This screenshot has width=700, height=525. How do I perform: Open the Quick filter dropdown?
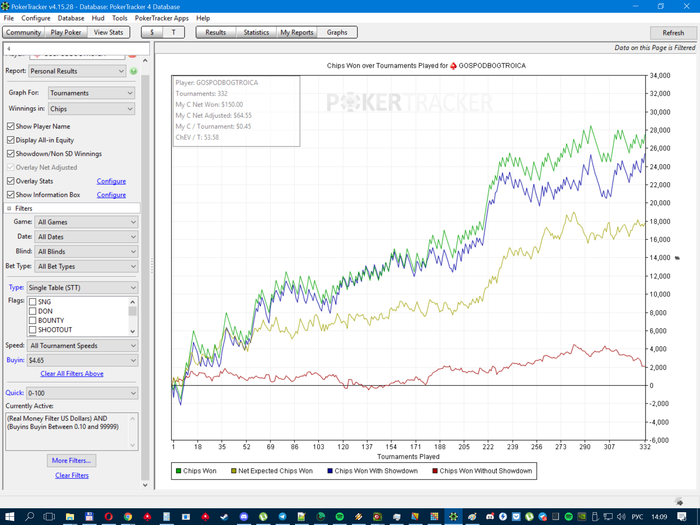click(82, 393)
